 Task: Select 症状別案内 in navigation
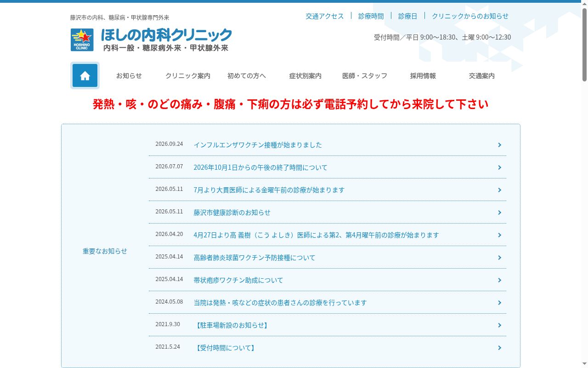(x=305, y=76)
